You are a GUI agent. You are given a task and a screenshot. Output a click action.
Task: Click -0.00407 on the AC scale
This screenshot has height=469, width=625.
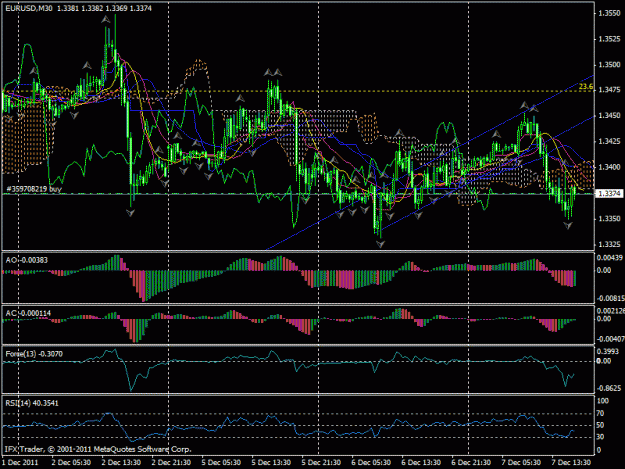[x=610, y=339]
